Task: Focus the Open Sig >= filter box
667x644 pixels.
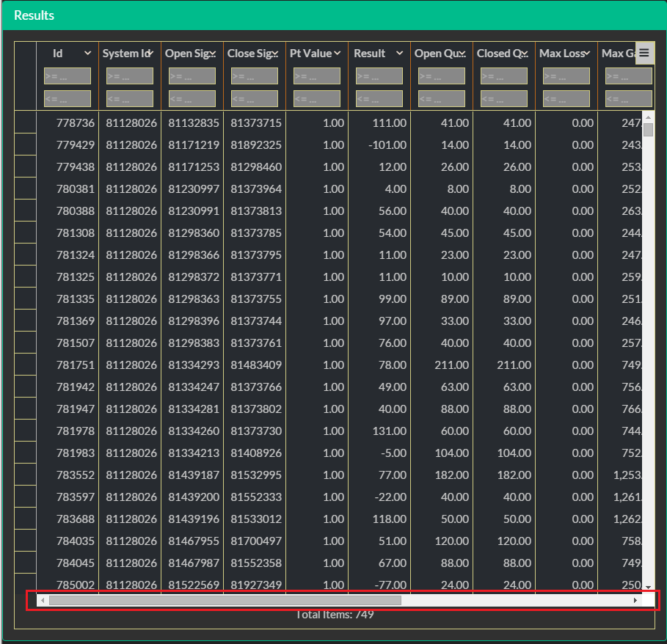Action: tap(192, 76)
